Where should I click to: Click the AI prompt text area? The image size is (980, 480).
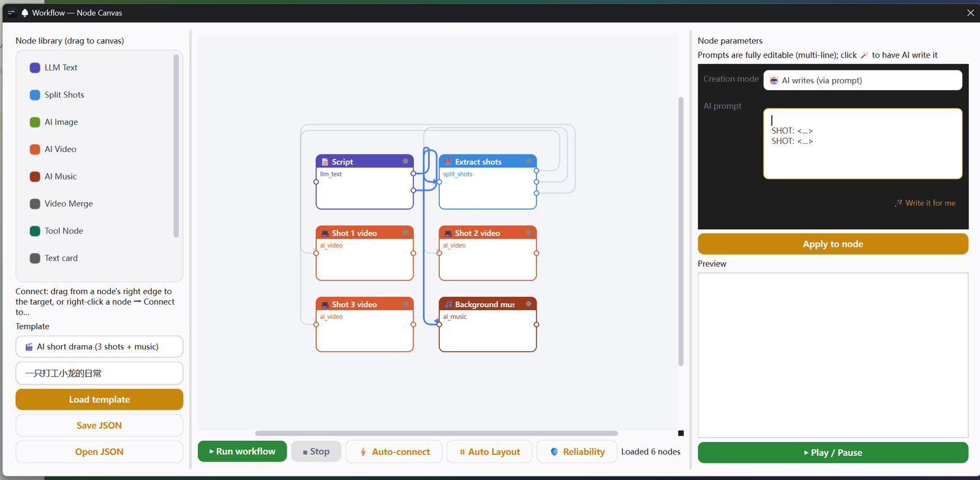tap(862, 144)
